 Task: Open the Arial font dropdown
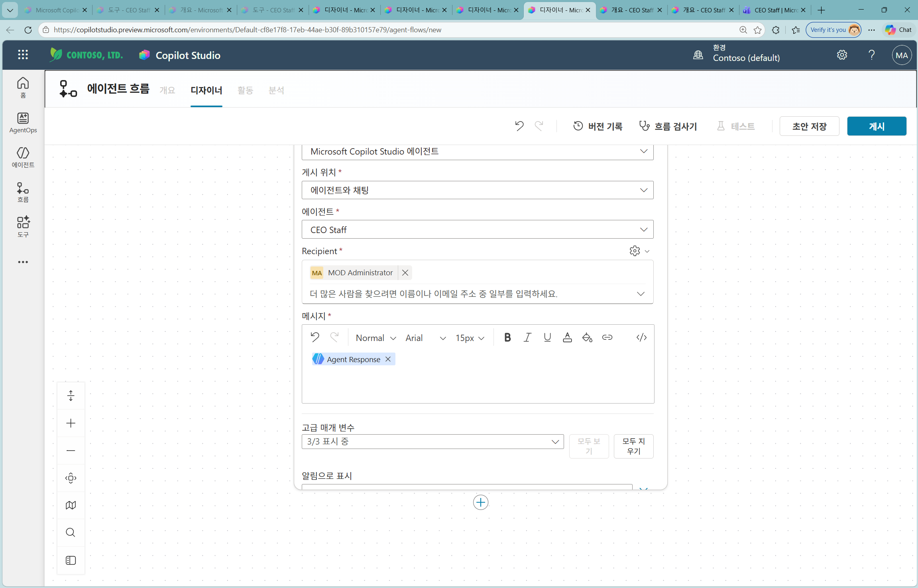click(x=425, y=338)
